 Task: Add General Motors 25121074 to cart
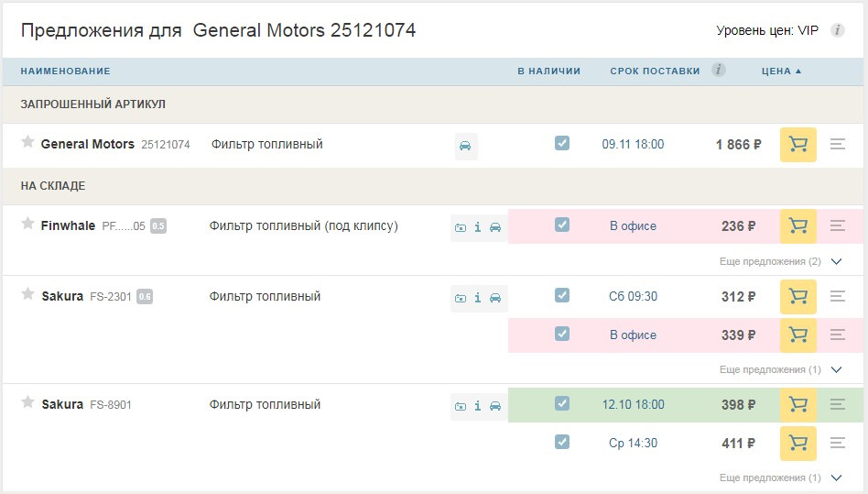797,145
